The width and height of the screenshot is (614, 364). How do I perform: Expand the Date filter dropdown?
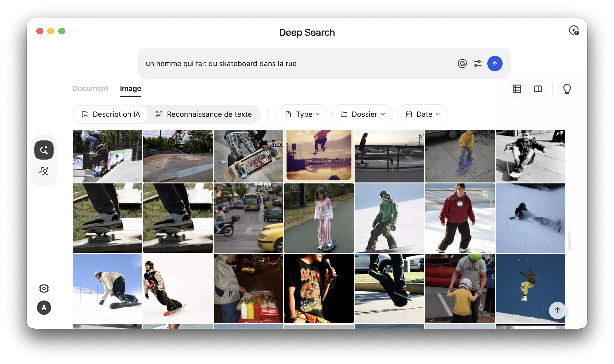422,114
